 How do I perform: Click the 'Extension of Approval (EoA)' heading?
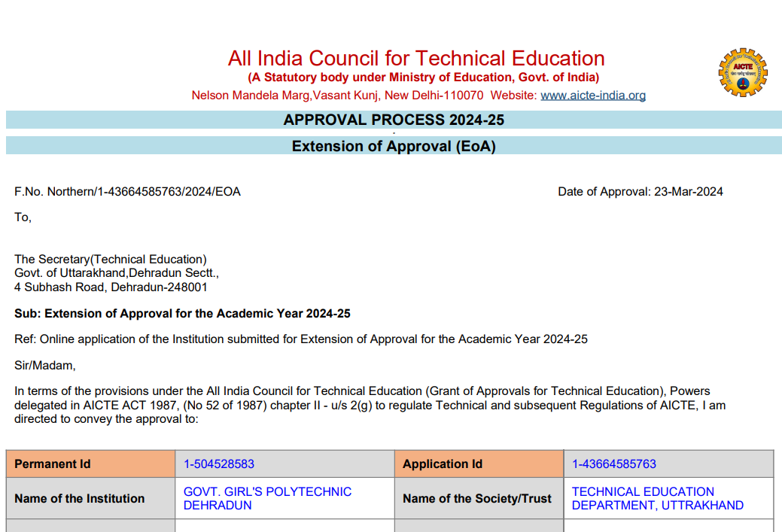coord(394,146)
